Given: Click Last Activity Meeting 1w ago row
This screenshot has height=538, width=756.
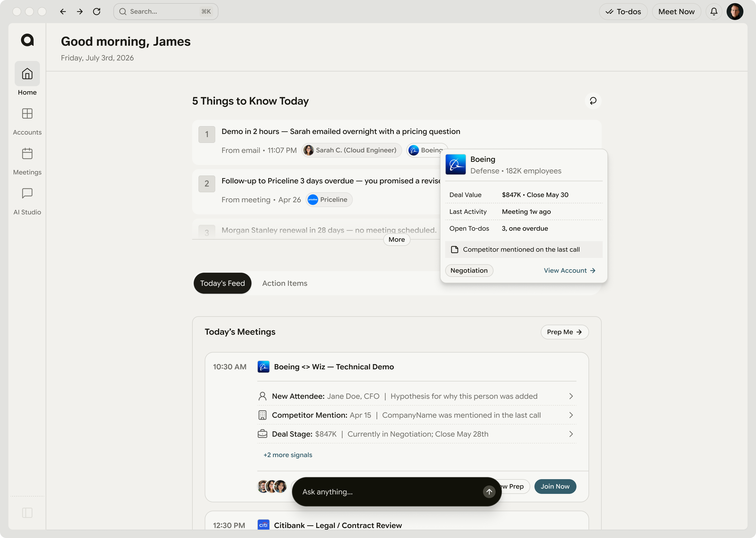Looking at the screenshot, I should [524, 212].
